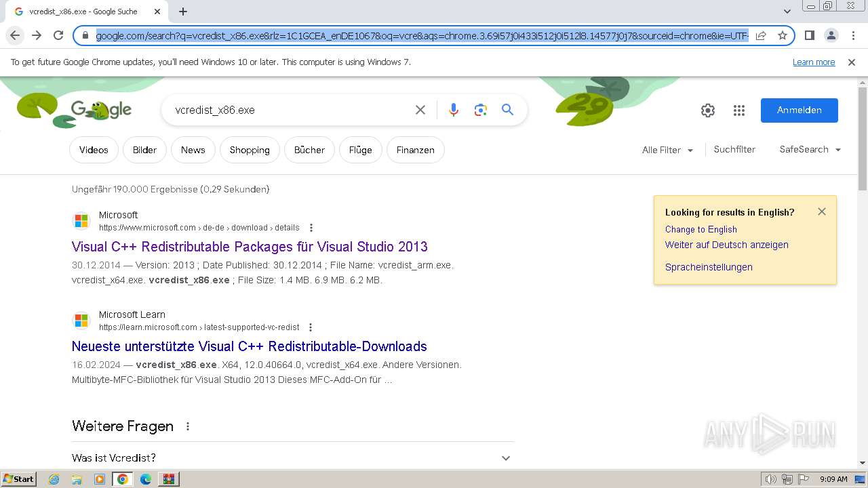Image resolution: width=868 pixels, height=488 pixels.
Task: Submit search with magnifier icon
Action: click(x=507, y=110)
